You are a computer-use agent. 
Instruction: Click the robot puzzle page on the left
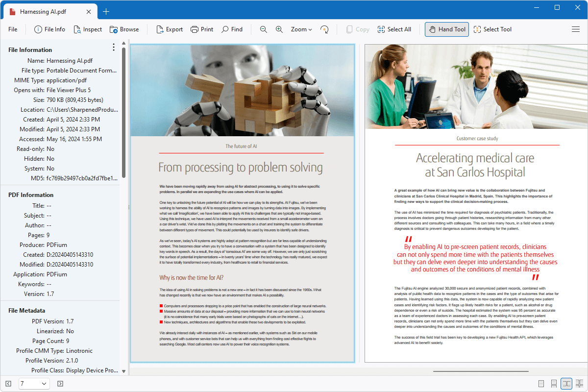pyautogui.click(x=242, y=203)
